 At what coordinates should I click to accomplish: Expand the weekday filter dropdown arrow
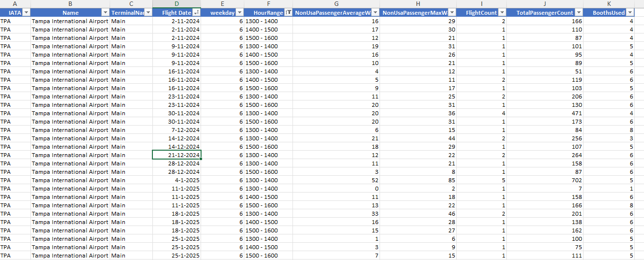click(239, 12)
